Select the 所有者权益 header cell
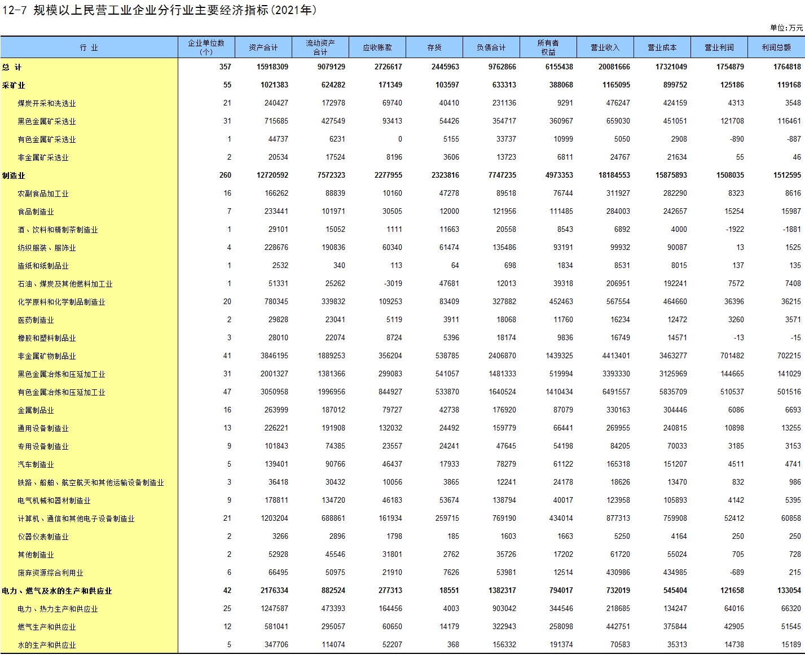Viewport: 805px width, 672px height. click(x=548, y=47)
